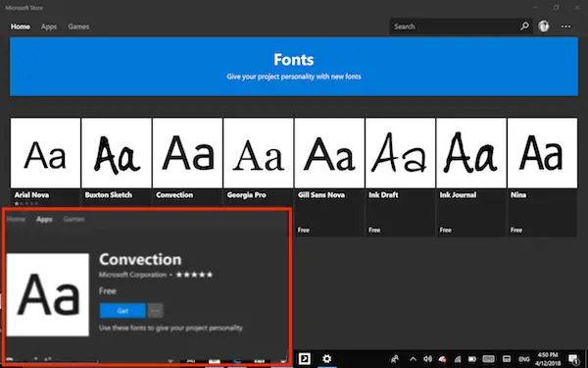Expand hidden system tray icons chevron
The height and width of the screenshot is (368, 588).
413,359
